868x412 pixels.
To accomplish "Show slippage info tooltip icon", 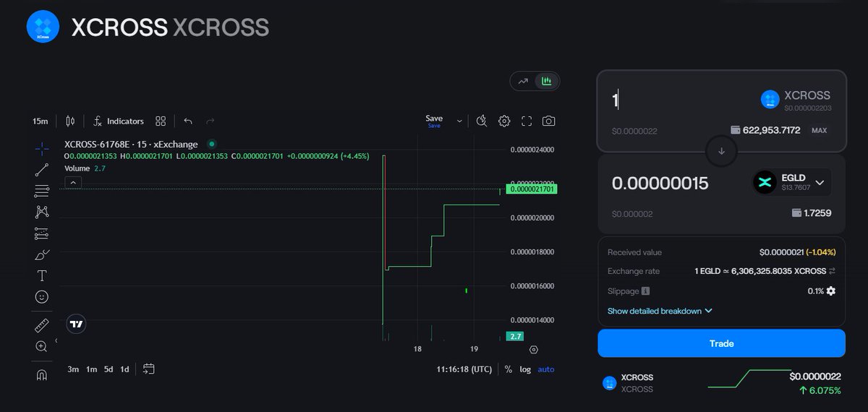I will click(646, 291).
